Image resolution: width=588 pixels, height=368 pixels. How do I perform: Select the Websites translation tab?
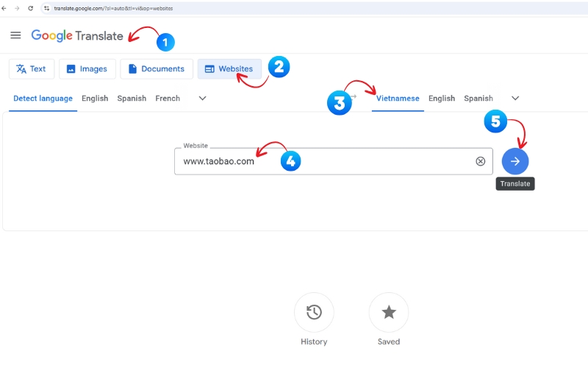point(229,68)
